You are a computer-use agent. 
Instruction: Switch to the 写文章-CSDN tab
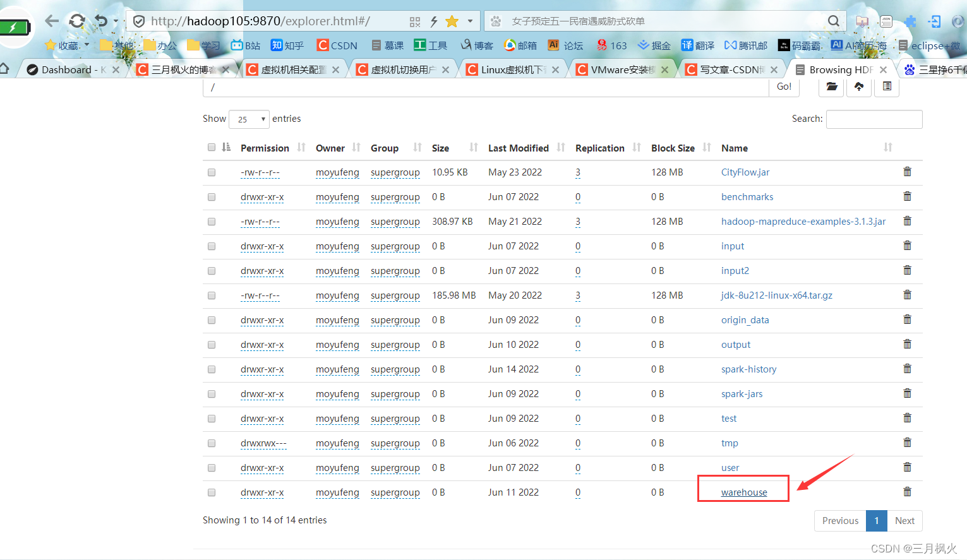click(733, 69)
